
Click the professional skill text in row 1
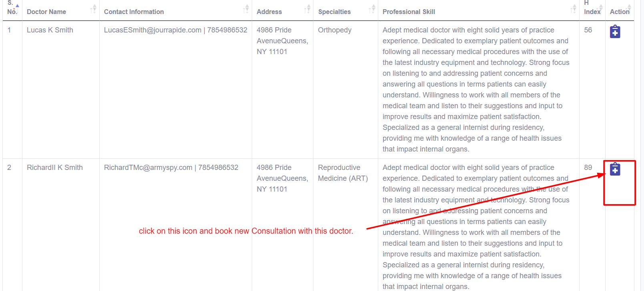(475, 89)
